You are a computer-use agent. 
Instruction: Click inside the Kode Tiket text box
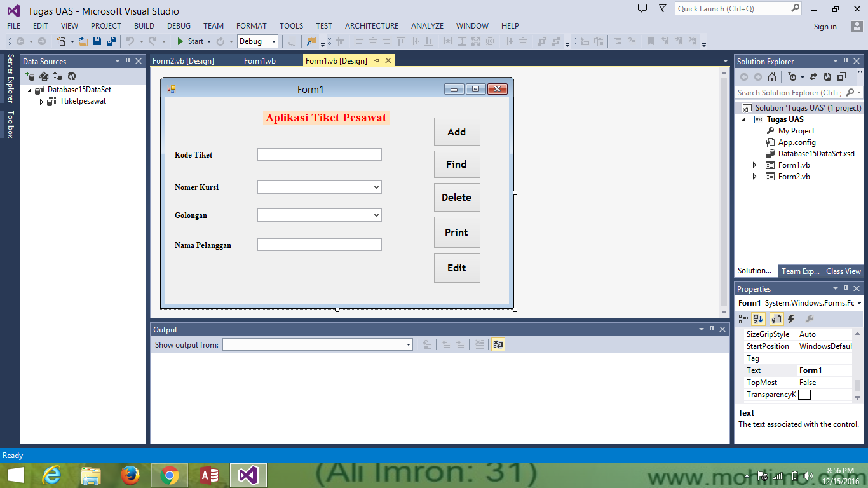click(x=319, y=154)
